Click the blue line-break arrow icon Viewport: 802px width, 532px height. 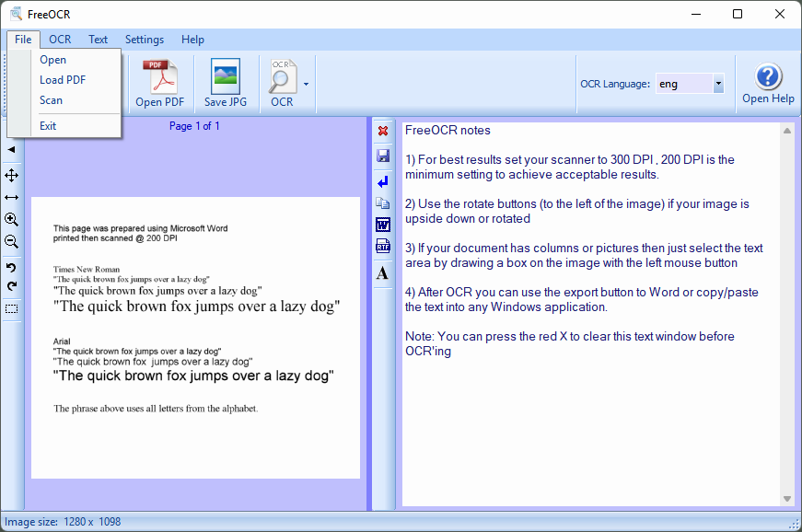click(383, 181)
